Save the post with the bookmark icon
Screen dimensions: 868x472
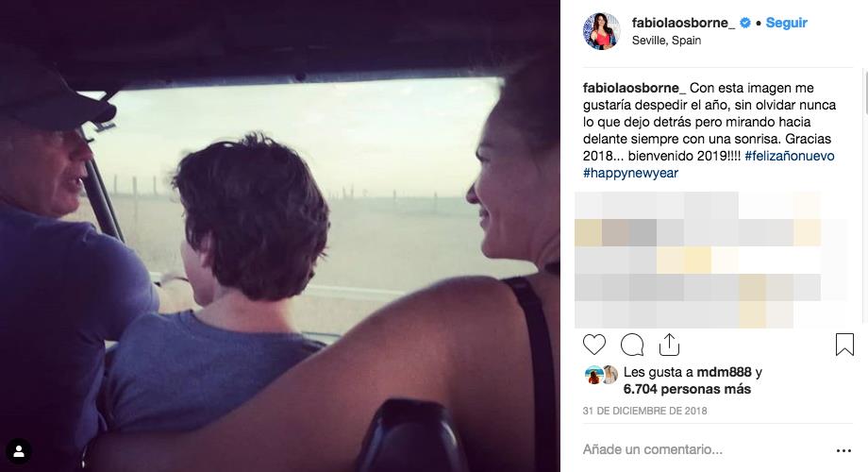(844, 345)
